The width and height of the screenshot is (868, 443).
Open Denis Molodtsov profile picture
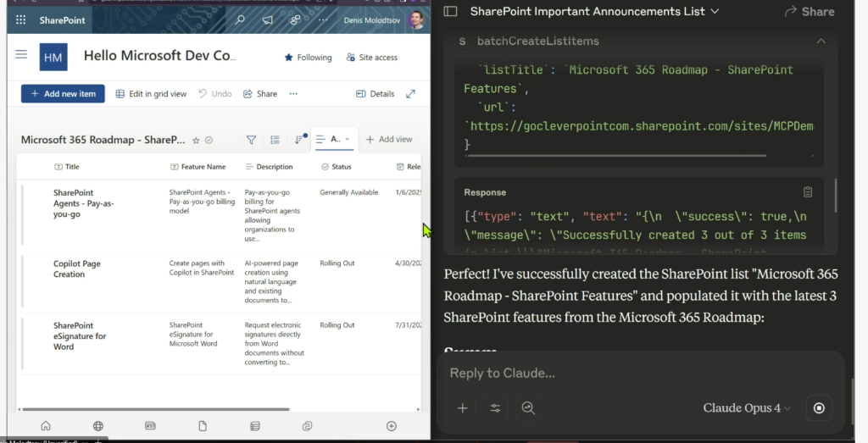[416, 20]
